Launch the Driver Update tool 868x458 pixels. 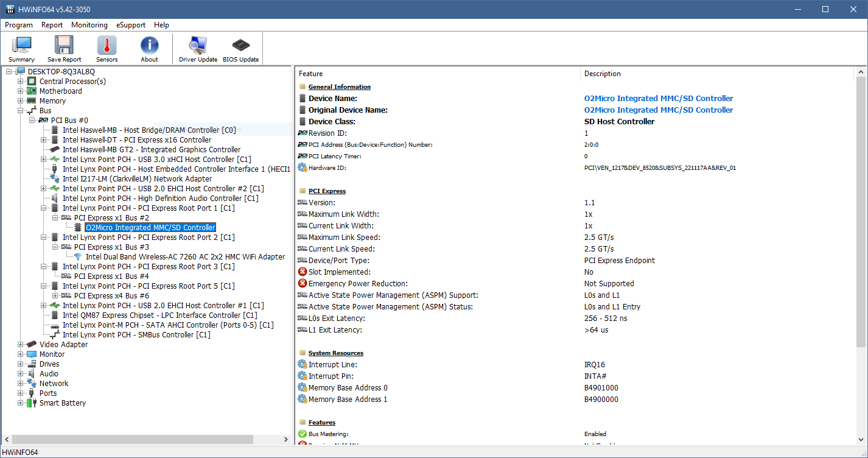coord(198,49)
